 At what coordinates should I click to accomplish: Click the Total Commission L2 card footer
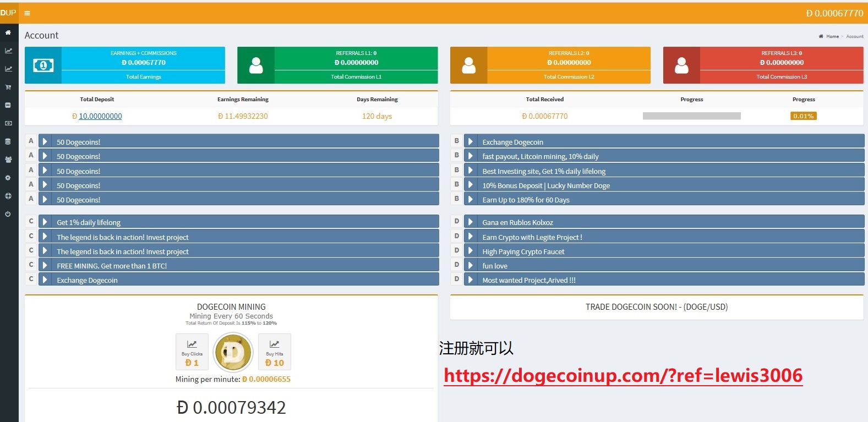pyautogui.click(x=569, y=77)
